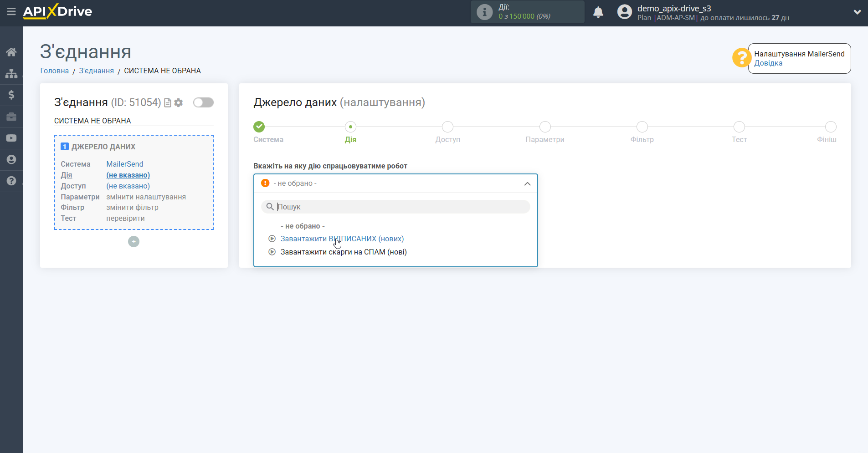The image size is (868, 453).
Task: Go to Головна breadcrumb
Action: coord(55,71)
